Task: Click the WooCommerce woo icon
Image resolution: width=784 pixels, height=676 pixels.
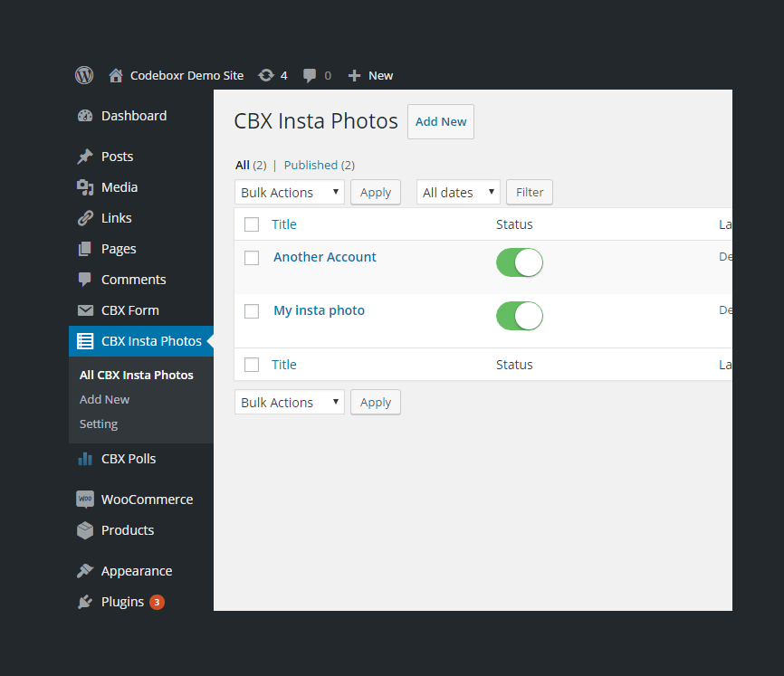Action: pos(85,500)
